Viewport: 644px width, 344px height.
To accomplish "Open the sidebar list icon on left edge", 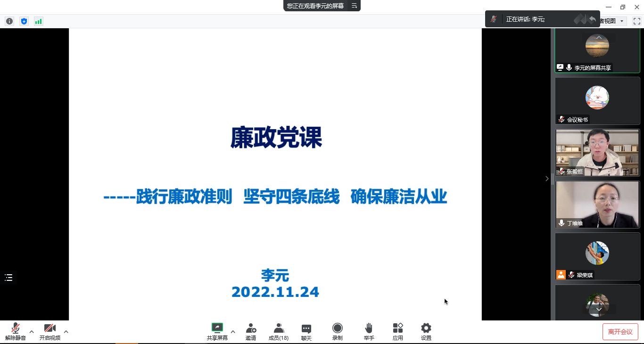I will coord(8,278).
